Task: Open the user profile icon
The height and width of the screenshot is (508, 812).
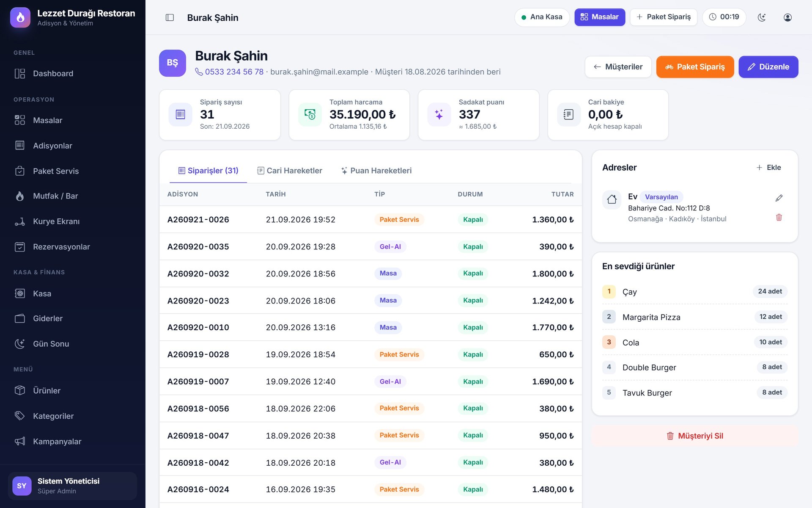Action: coord(787,17)
